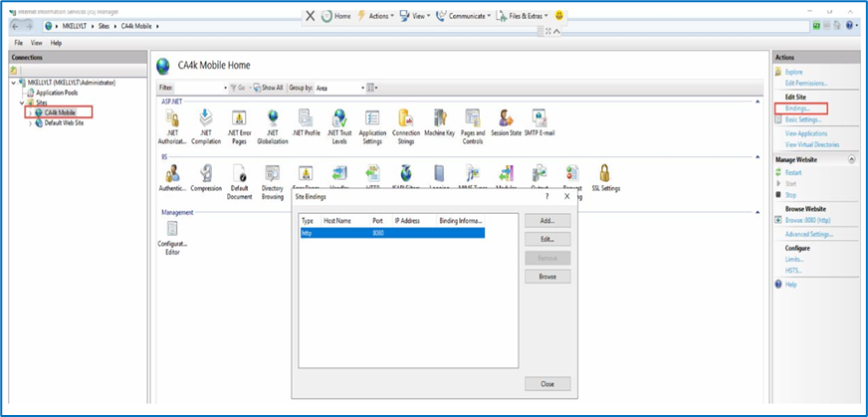This screenshot has width=868, height=417.
Task: Open Advanced Settings link
Action: (808, 234)
